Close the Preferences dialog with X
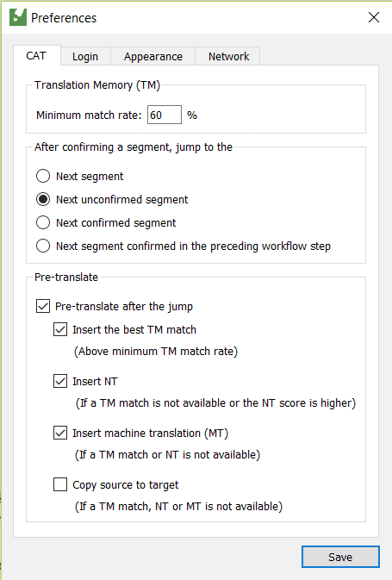392x580 pixels. (374, 17)
